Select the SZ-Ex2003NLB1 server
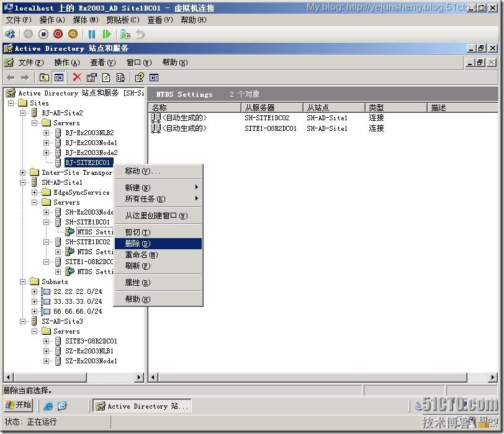 click(x=89, y=351)
